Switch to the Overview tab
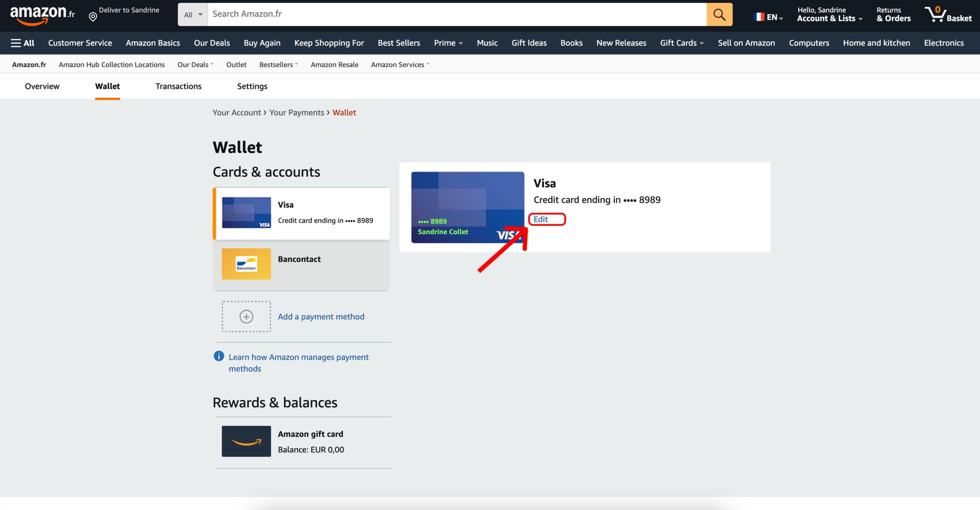Viewport: 980px width, 510px height. point(42,86)
